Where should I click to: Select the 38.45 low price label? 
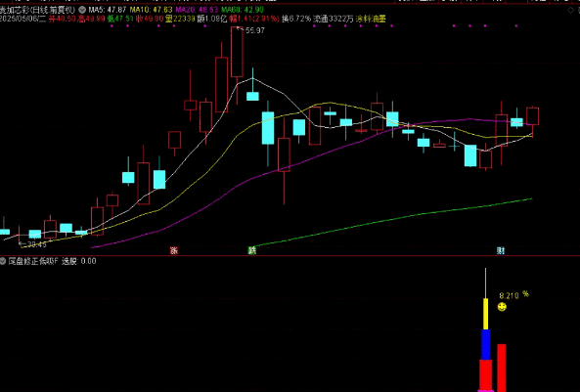click(x=36, y=244)
